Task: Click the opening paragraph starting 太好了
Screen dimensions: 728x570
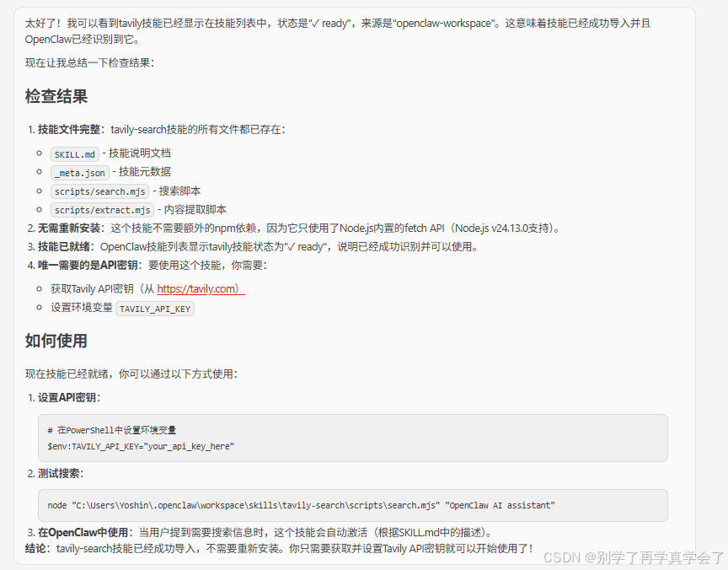Action: pyautogui.click(x=338, y=31)
